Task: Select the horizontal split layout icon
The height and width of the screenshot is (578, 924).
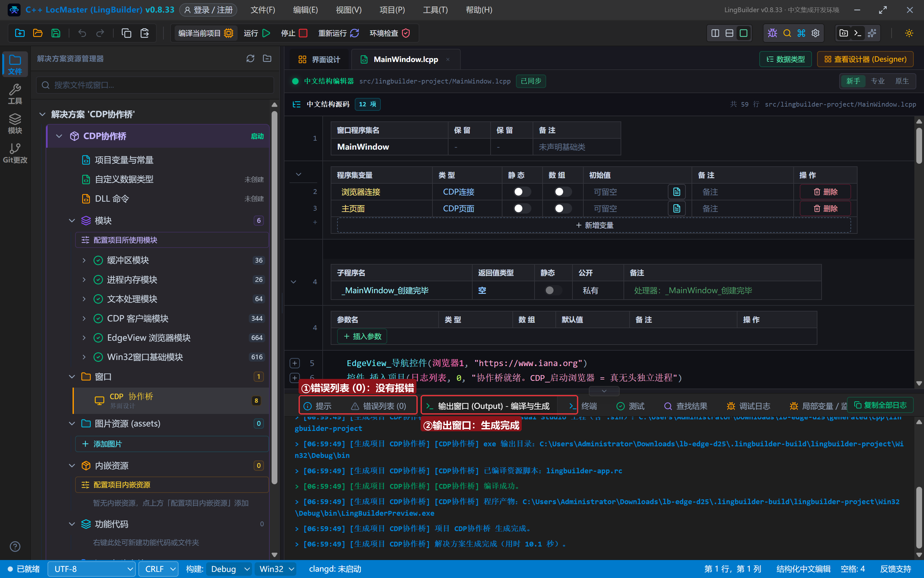Action: coord(729,33)
